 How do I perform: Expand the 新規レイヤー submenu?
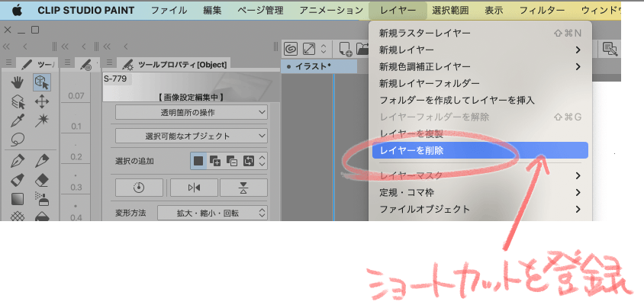480,50
